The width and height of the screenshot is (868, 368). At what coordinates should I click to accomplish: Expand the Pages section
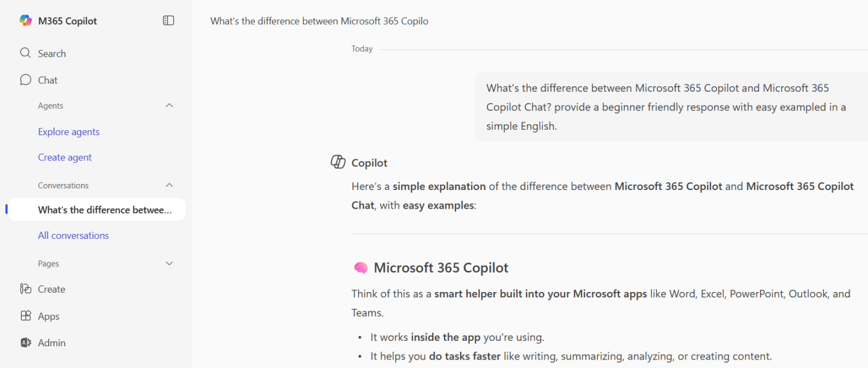click(x=168, y=264)
